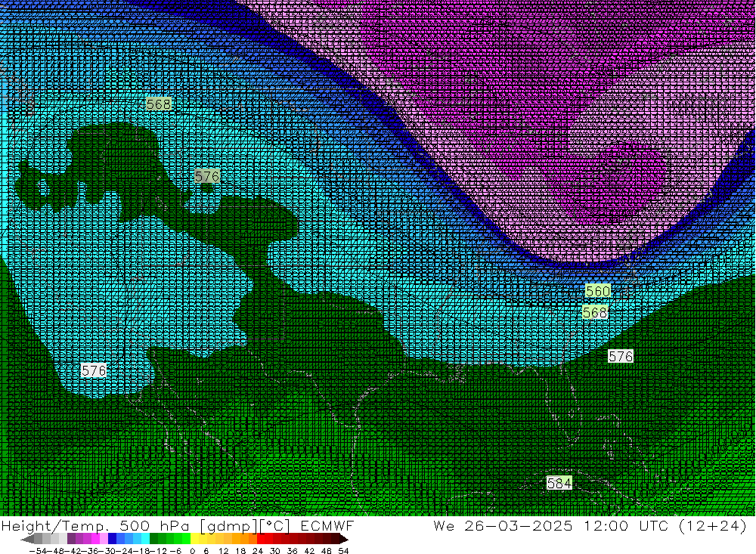Screen dimensions: 756x554
Task: Click the '-54' legend tick label
Action: (x=38, y=551)
